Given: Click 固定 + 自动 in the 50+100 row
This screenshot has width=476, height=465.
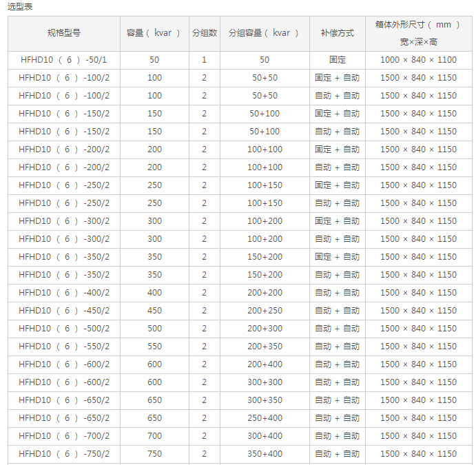Looking at the screenshot, I should click(x=338, y=114).
